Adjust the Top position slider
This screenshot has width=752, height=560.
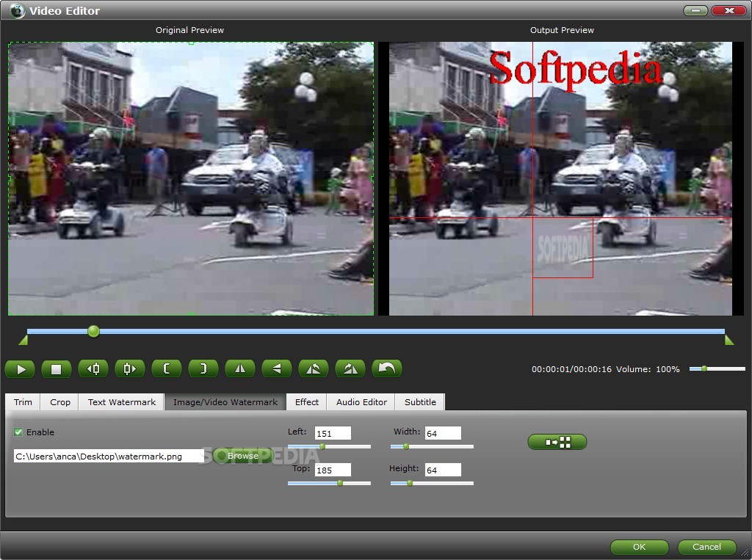click(329, 483)
